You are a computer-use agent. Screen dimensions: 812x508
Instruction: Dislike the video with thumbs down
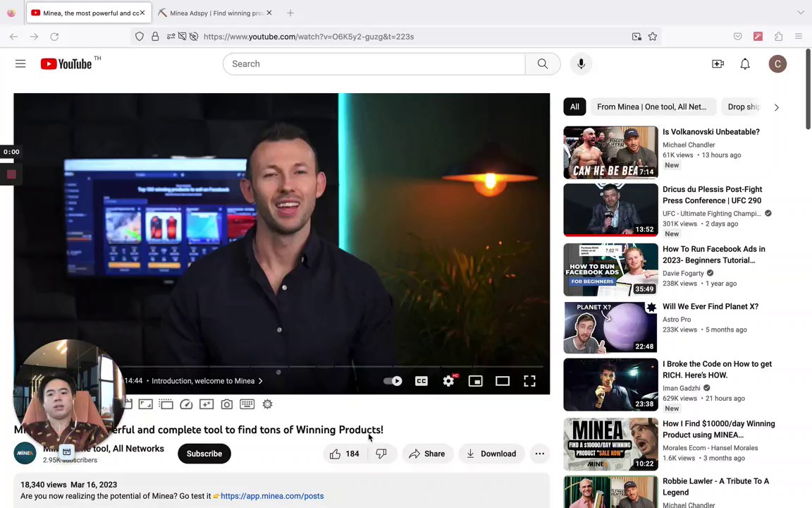tap(381, 454)
